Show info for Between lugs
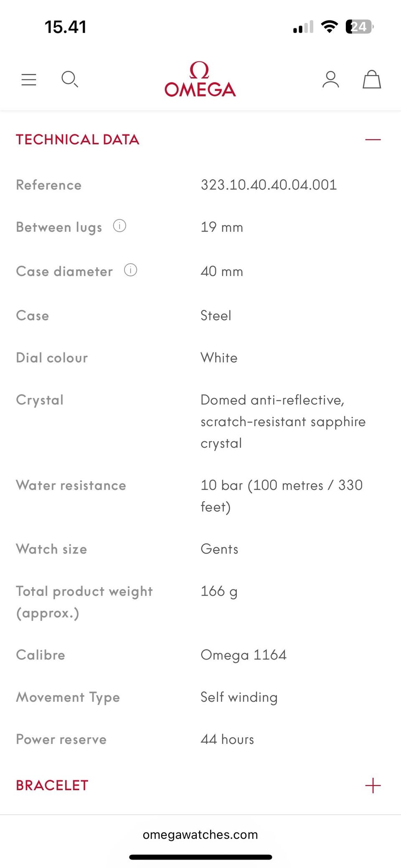401x868 pixels. (119, 226)
